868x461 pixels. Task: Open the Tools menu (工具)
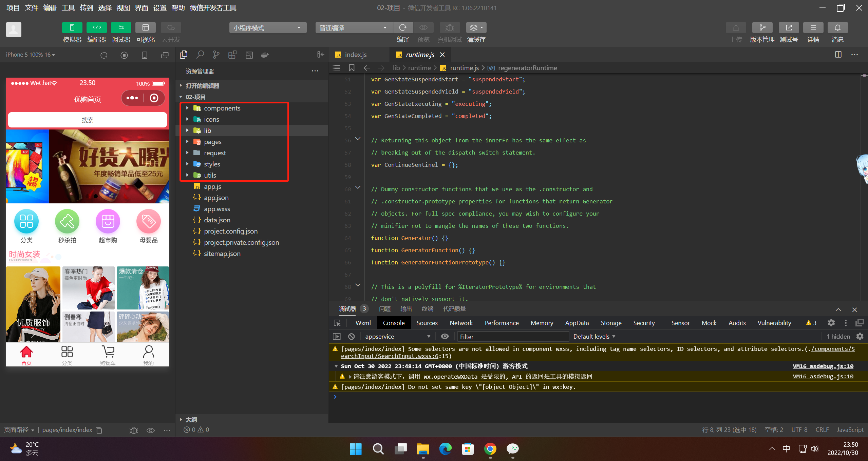pos(68,8)
